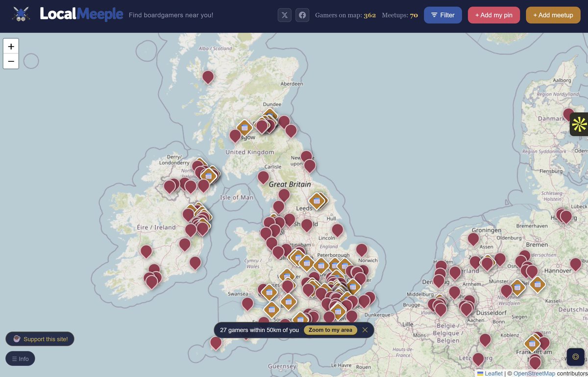Select the gamer pin near Swansea
This screenshot has height=377, width=588.
(x=248, y=304)
